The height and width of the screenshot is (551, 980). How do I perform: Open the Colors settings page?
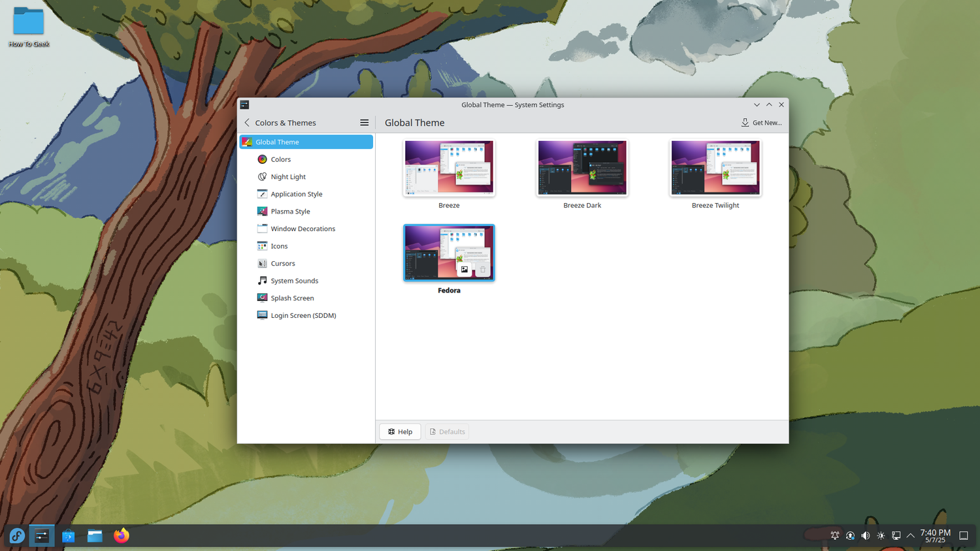[306, 159]
